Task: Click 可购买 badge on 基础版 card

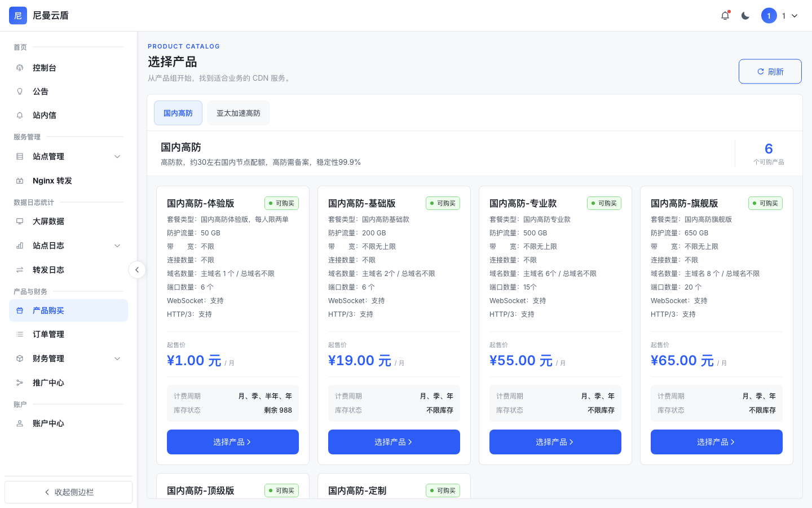Action: [443, 203]
